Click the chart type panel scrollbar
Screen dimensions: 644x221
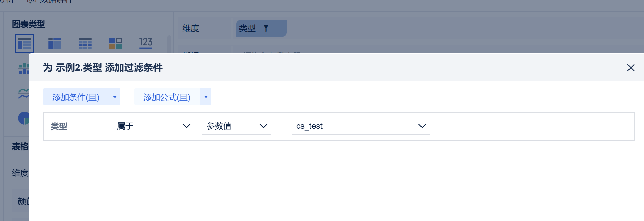(169, 44)
